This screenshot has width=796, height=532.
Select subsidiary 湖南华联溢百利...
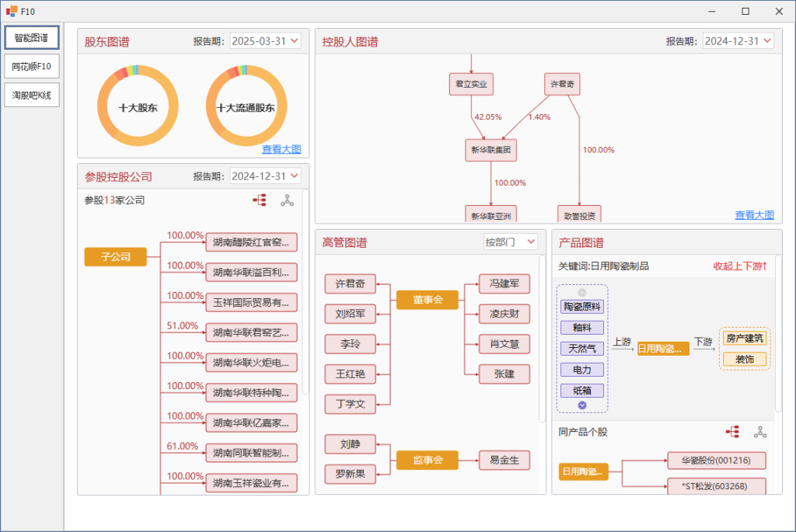[251, 273]
